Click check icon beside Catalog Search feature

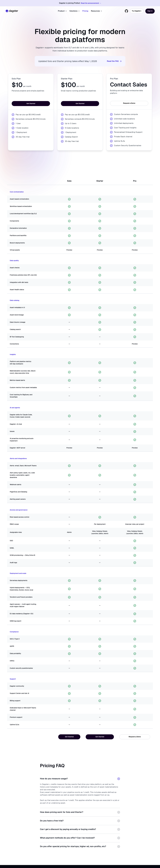point(62,137)
